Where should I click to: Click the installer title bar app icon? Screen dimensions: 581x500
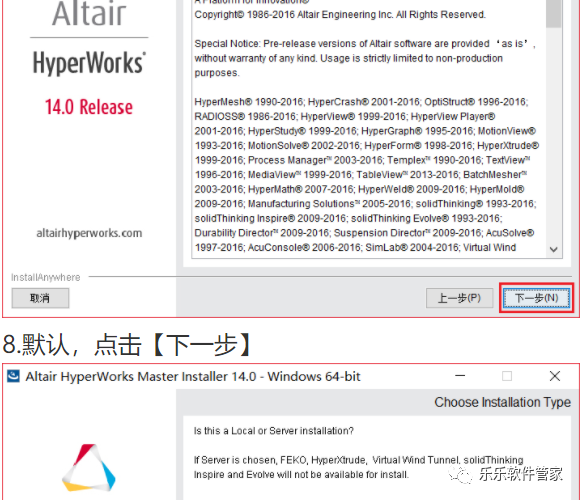[13, 376]
